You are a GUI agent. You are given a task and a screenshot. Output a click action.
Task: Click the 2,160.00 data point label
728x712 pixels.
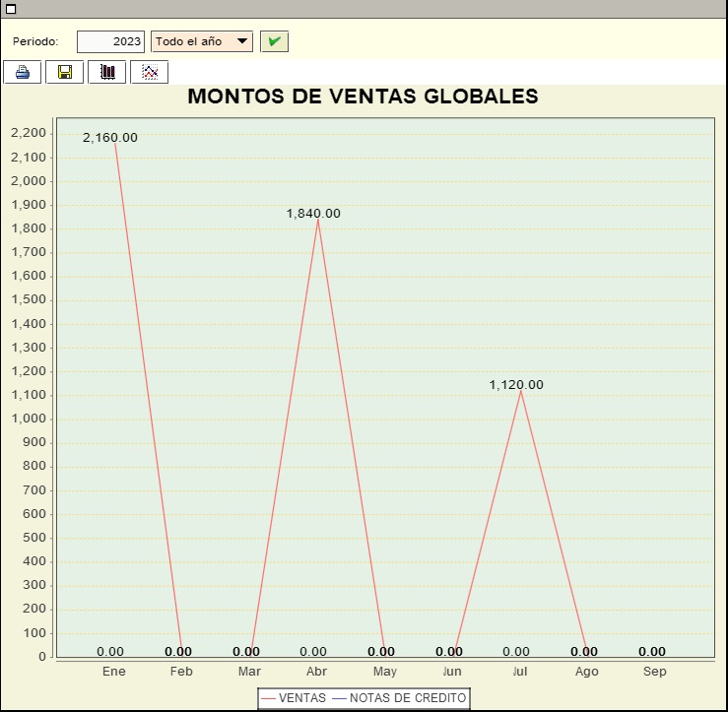point(110,138)
